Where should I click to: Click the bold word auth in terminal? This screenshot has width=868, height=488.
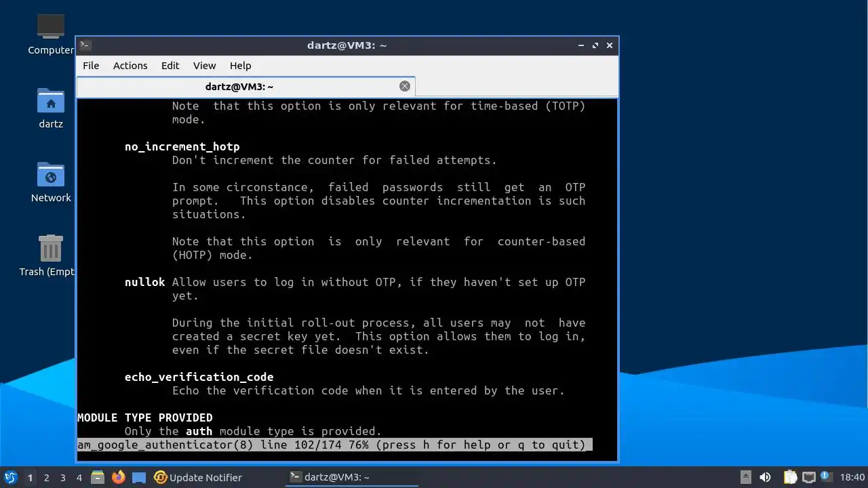[199, 431]
